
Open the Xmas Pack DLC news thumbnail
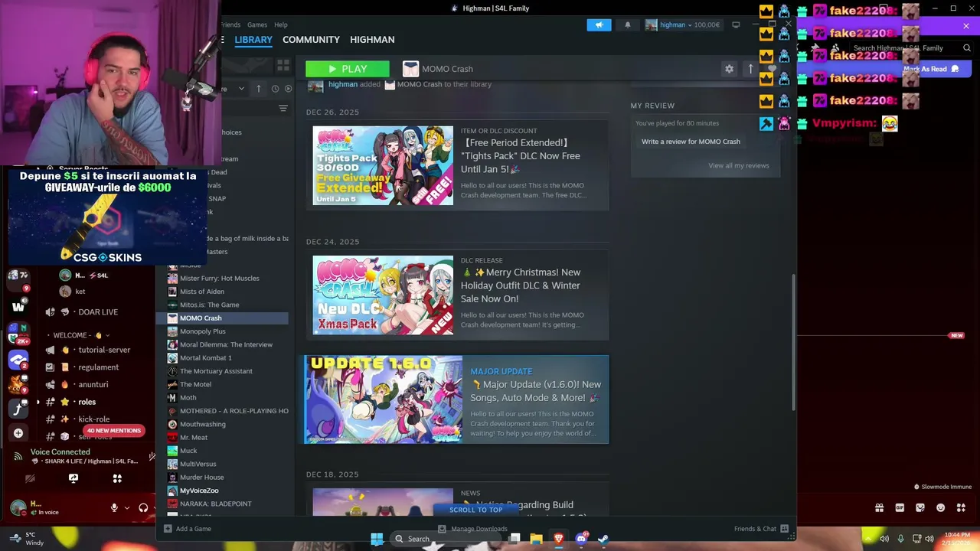click(383, 295)
